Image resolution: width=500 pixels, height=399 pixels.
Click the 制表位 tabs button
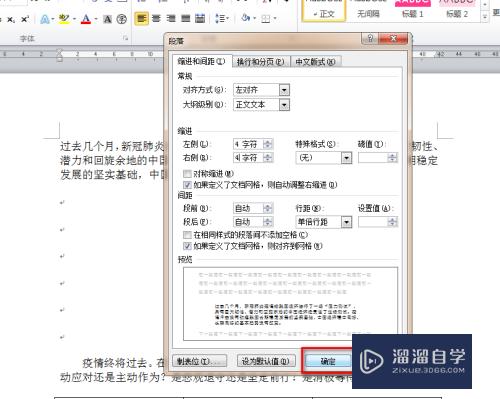click(199, 361)
